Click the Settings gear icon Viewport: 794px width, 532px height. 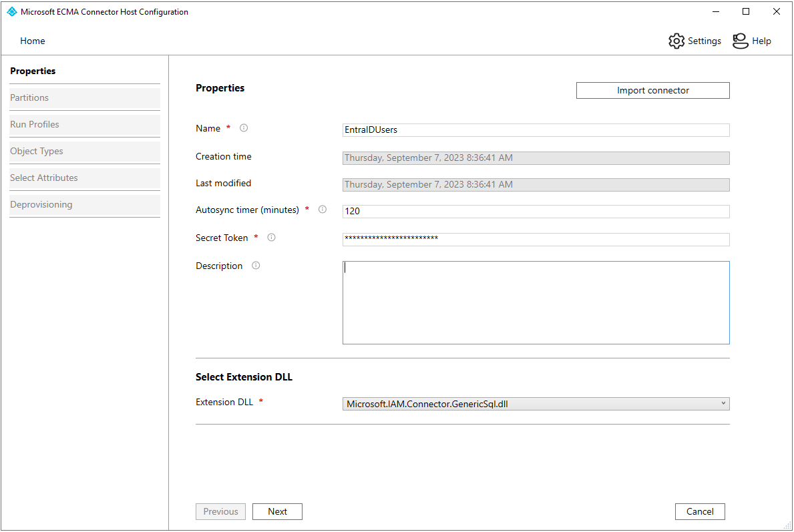[x=676, y=41]
